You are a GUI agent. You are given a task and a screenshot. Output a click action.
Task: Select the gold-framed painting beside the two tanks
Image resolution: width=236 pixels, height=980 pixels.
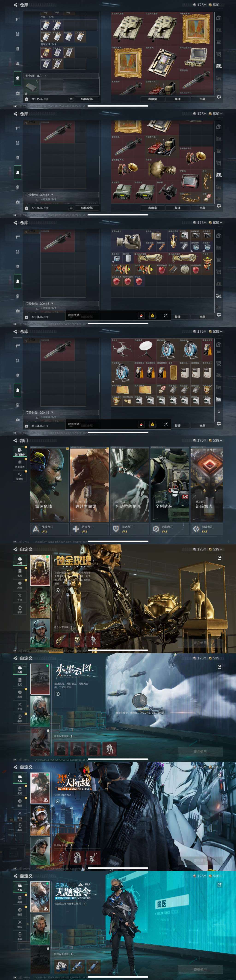(x=196, y=29)
